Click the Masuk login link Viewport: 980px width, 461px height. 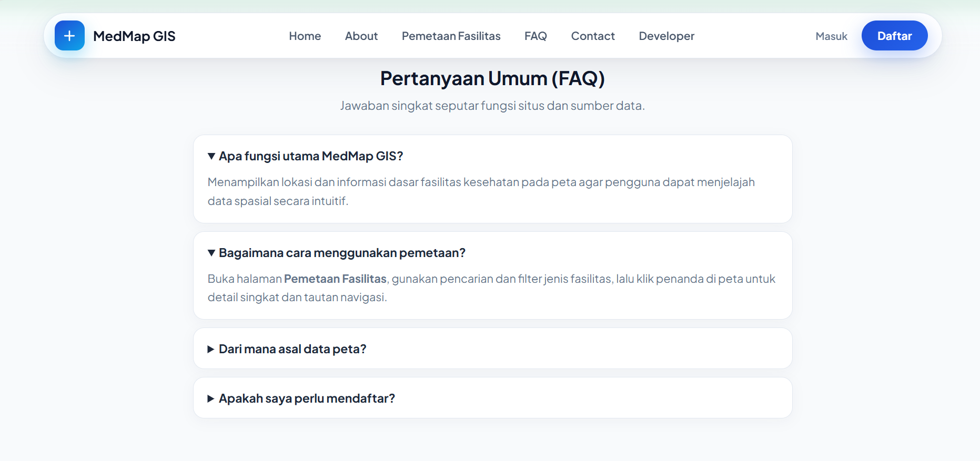[x=831, y=36]
